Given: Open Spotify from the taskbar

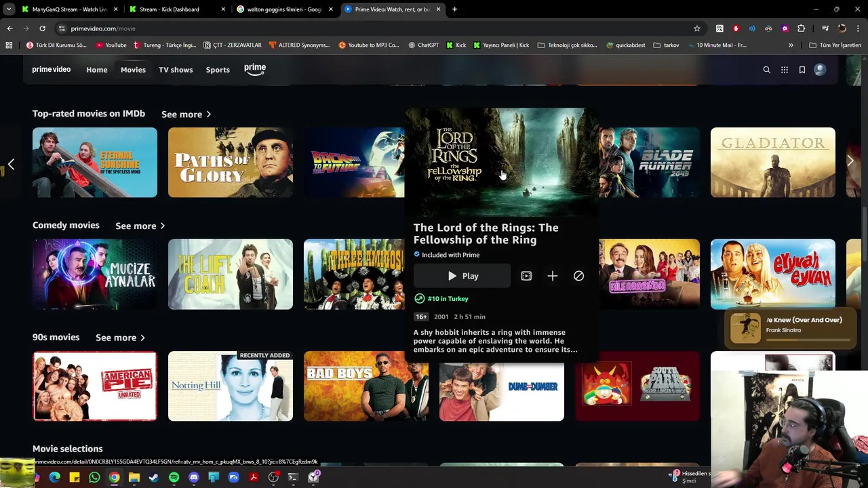Looking at the screenshot, I should (x=174, y=478).
